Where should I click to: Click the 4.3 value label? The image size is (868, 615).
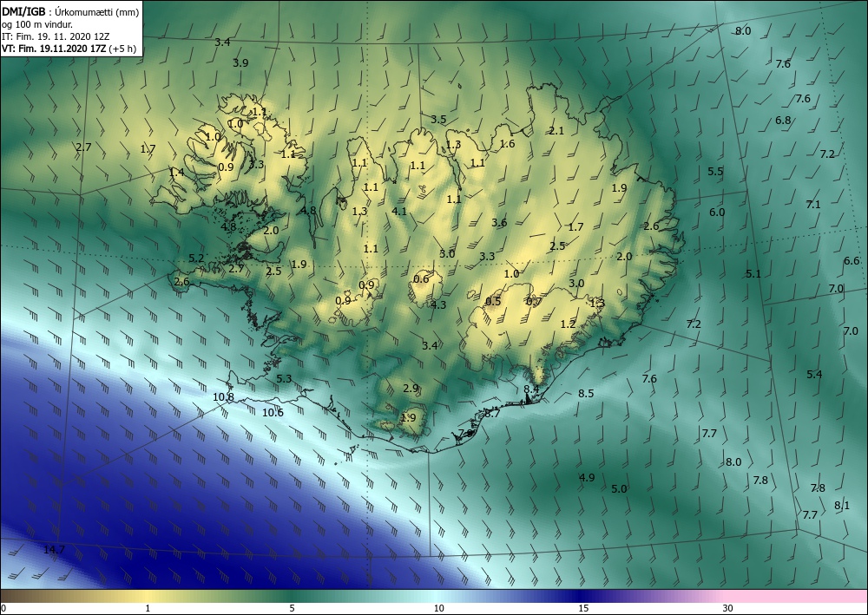tap(438, 304)
